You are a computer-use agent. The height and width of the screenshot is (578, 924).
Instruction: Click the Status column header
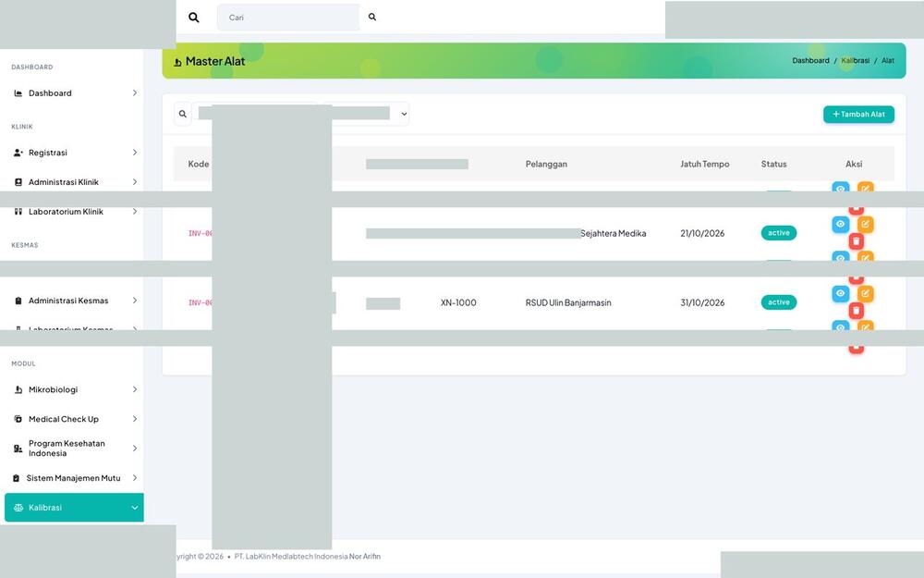click(x=773, y=164)
